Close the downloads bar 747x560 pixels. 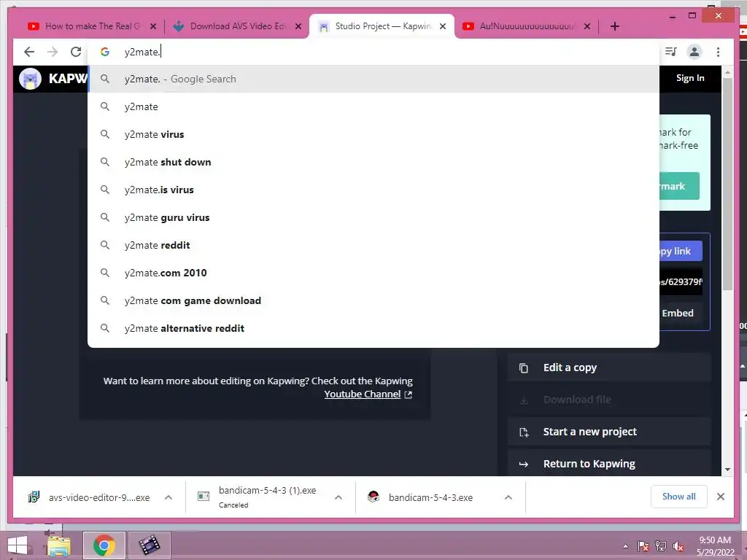tap(721, 497)
